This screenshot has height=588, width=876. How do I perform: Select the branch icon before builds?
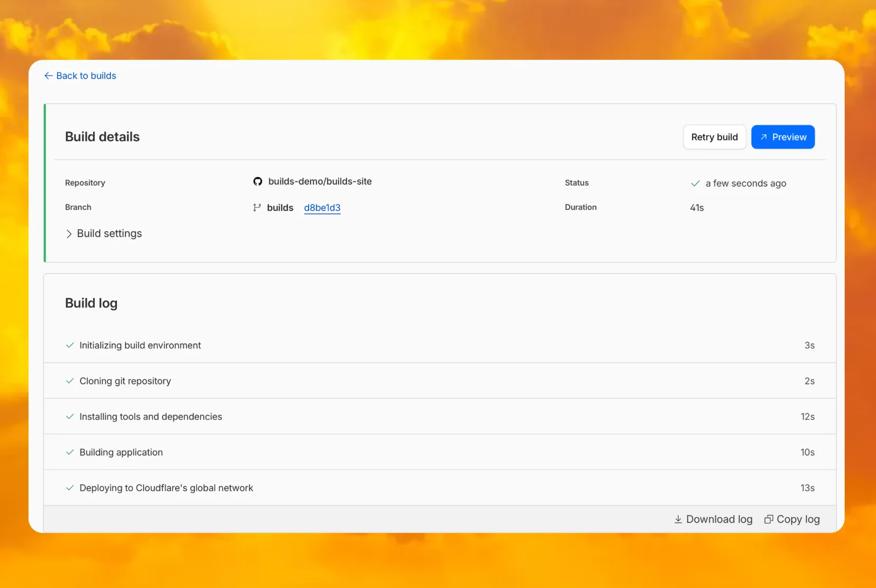256,207
